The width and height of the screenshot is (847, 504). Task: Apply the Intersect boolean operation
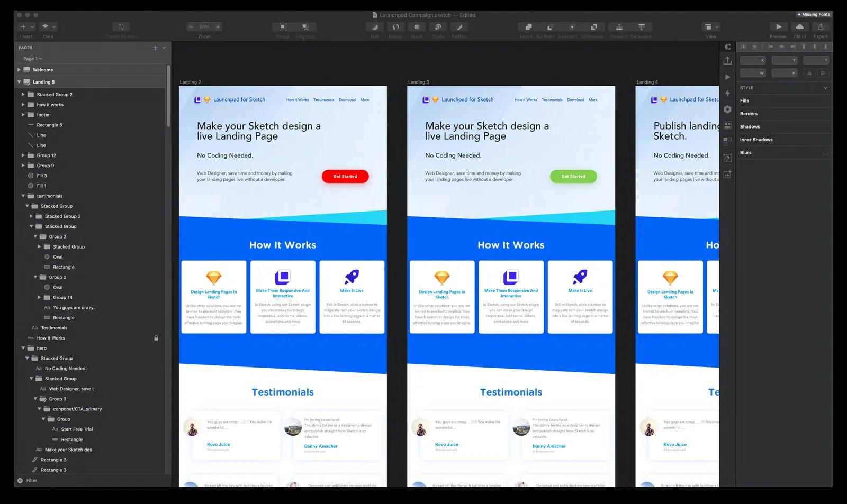pyautogui.click(x=572, y=26)
